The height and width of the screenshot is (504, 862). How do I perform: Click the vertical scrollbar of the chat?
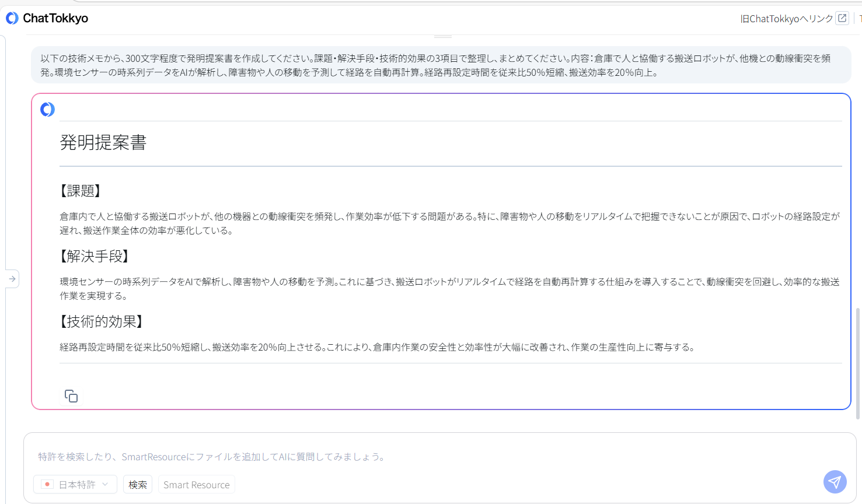tap(857, 363)
